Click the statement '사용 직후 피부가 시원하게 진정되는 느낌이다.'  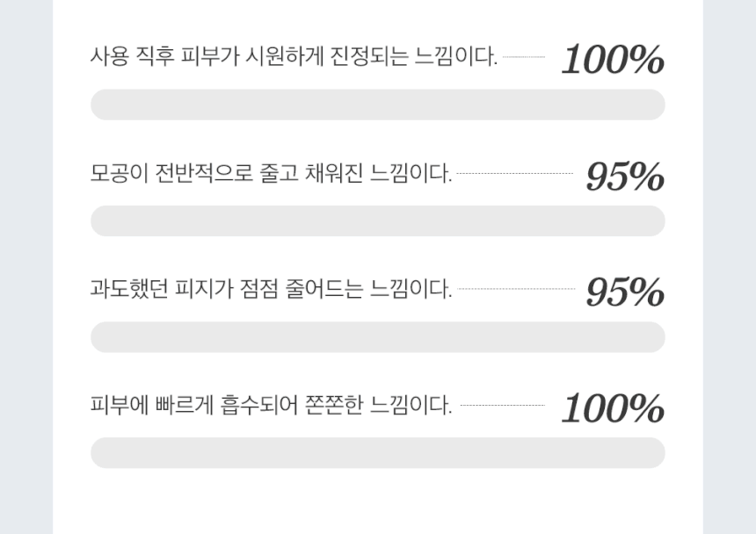[294, 56]
